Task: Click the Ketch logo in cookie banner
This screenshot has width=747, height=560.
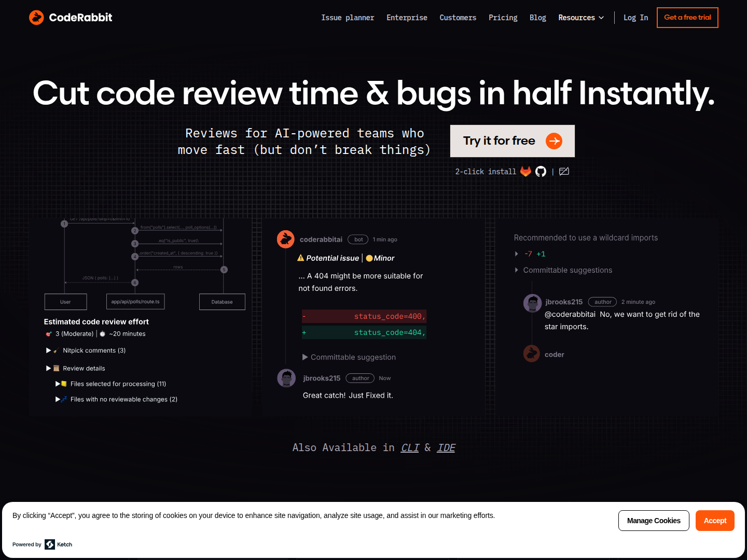Action: (50, 544)
